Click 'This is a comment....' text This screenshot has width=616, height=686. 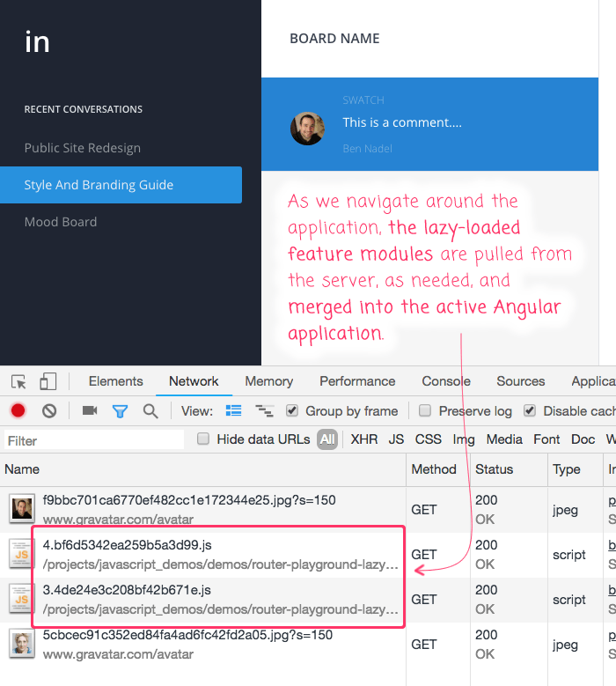(402, 122)
